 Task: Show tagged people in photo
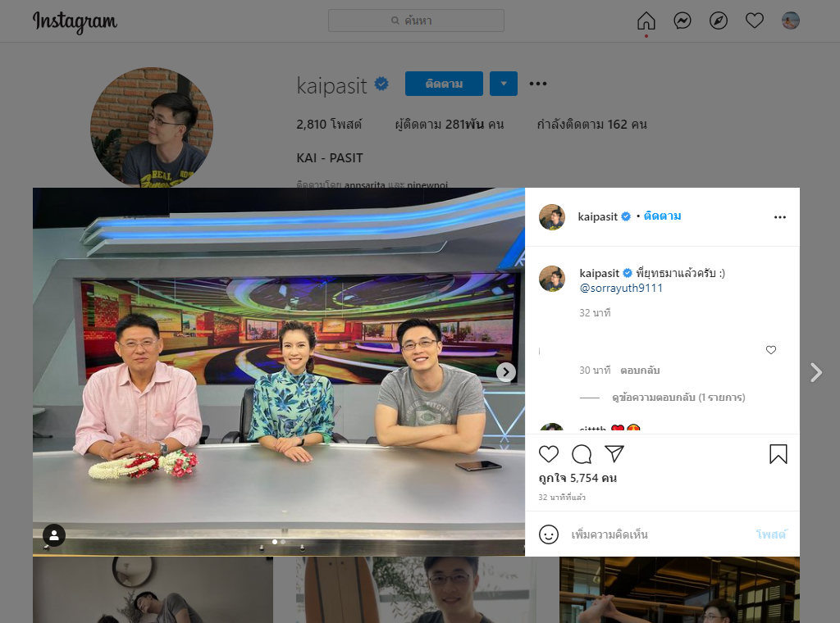54,535
